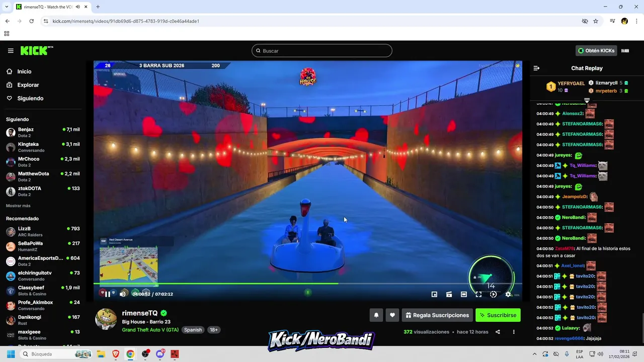The image size is (644, 362).
Task: Open Siguiendo in sidebar
Action: point(25,99)
